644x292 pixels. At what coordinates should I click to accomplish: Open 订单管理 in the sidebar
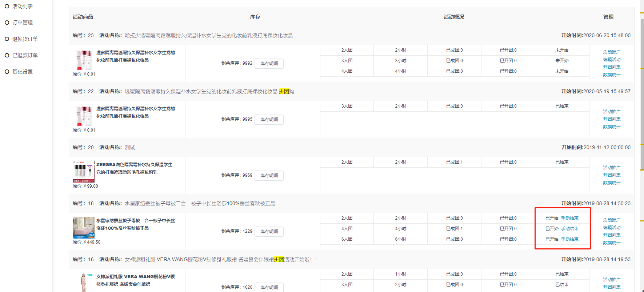tap(22, 23)
